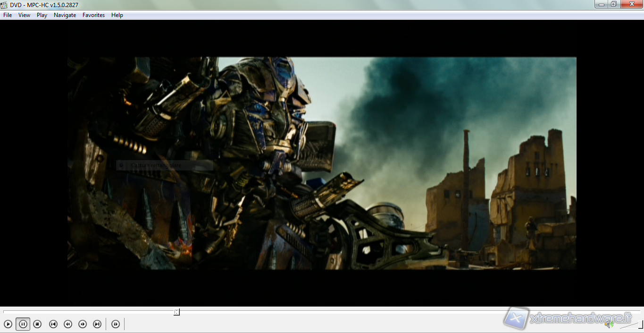The width and height of the screenshot is (644, 333).
Task: Expand the Favorites menu
Action: pyautogui.click(x=93, y=15)
